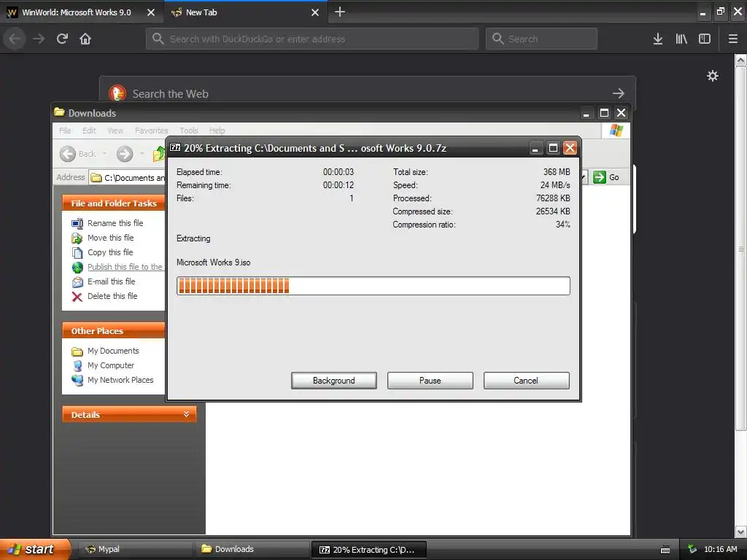The width and height of the screenshot is (747, 560).
Task: Click the taskbar keyboard icon
Action: click(665, 550)
